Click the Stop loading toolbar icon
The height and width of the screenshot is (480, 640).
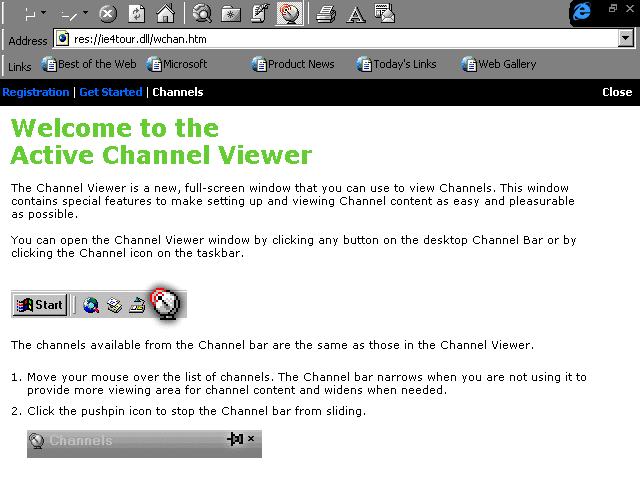coord(108,14)
